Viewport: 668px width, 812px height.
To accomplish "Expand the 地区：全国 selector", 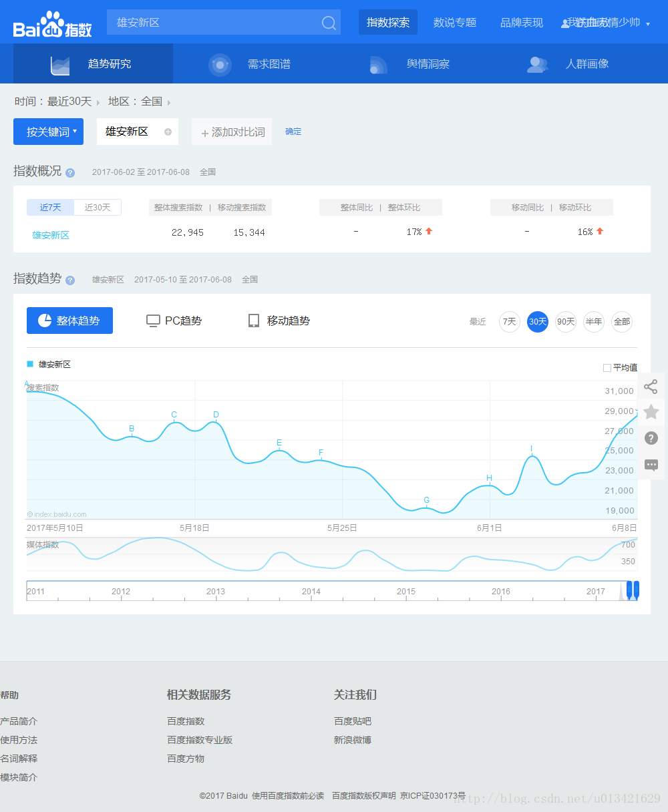I will (139, 101).
